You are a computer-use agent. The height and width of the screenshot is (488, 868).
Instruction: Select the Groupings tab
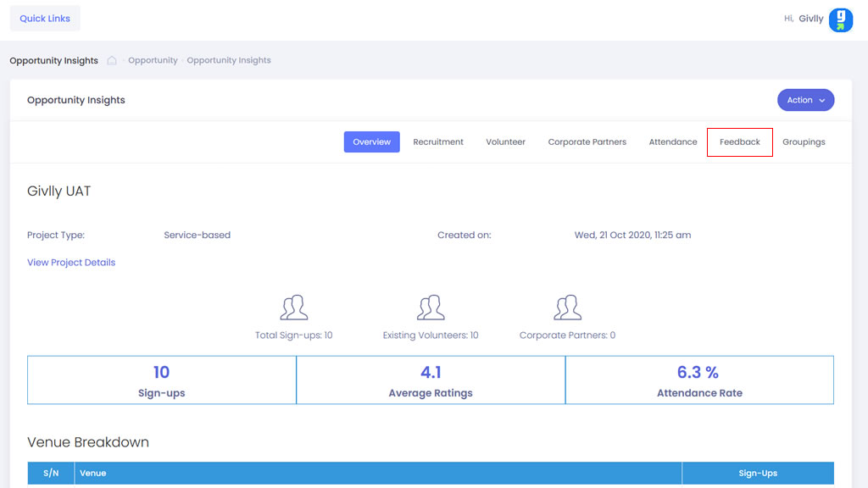coord(804,142)
